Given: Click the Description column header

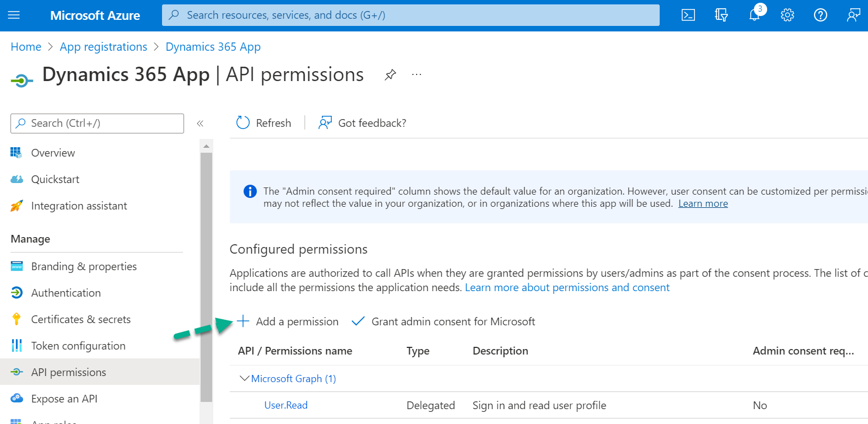Looking at the screenshot, I should 500,351.
